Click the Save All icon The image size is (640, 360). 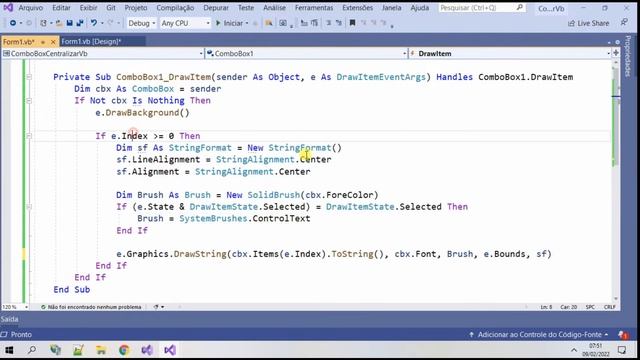(80, 23)
